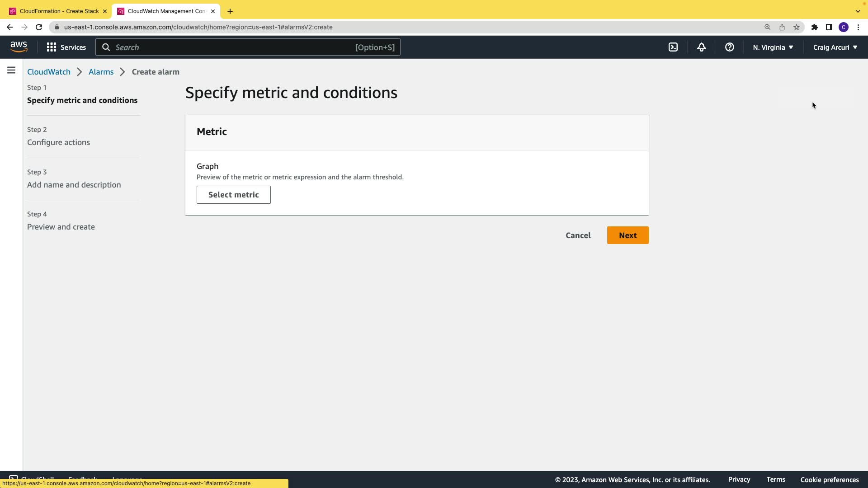Expand the Craig Arcuri account menu
The height and width of the screenshot is (488, 868).
(835, 47)
